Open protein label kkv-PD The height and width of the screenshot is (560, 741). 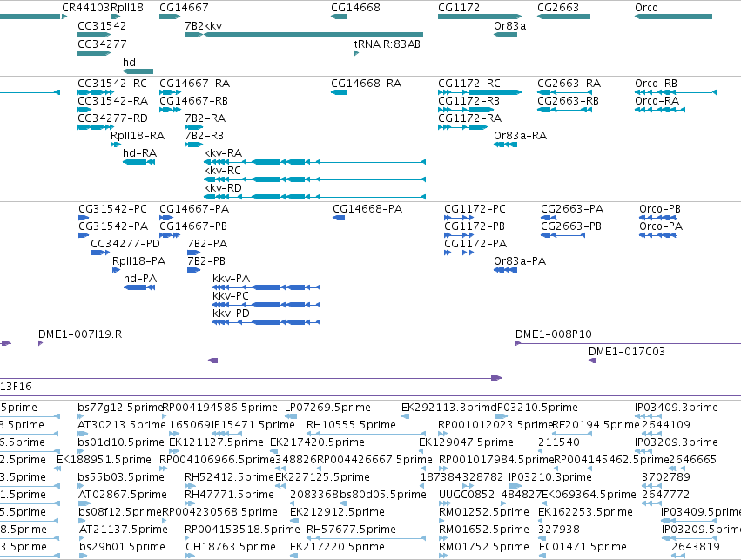[x=231, y=314]
